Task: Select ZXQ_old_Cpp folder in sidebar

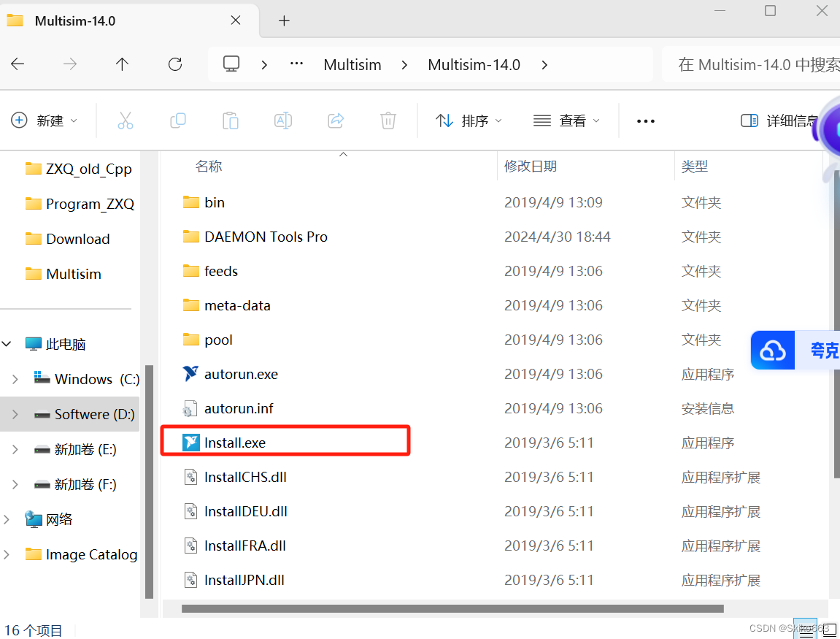Action: click(79, 169)
